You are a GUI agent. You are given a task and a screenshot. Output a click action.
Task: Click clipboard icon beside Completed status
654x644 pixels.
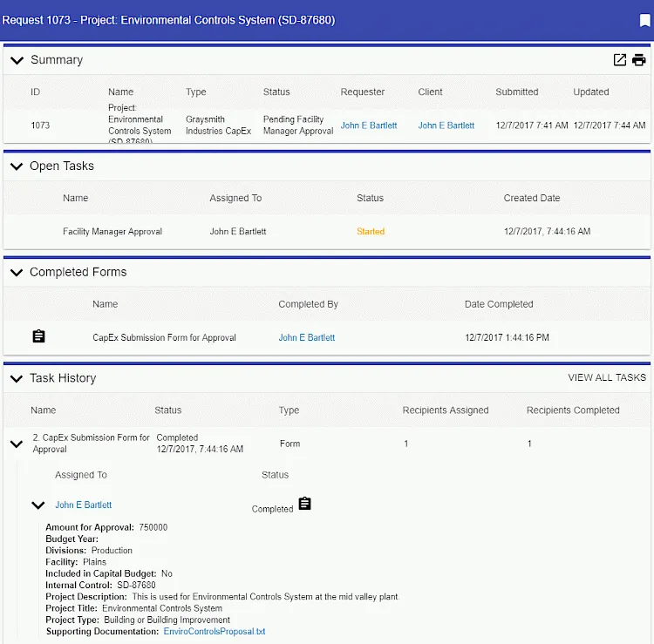tap(304, 505)
